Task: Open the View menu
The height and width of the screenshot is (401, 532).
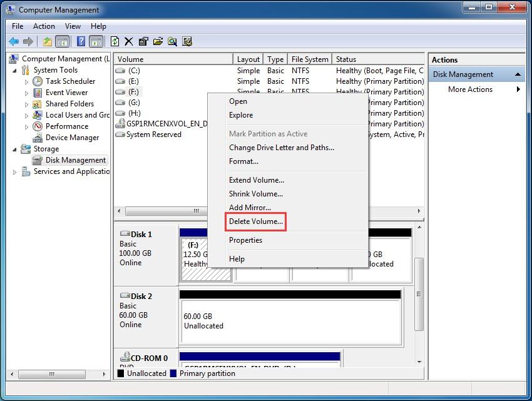Action: 73,26
